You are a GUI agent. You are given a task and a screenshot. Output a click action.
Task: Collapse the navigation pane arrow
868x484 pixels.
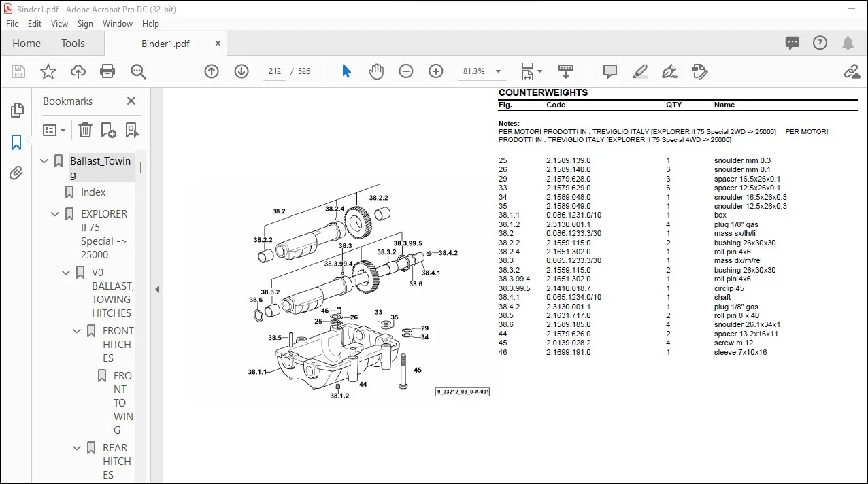pyautogui.click(x=157, y=289)
